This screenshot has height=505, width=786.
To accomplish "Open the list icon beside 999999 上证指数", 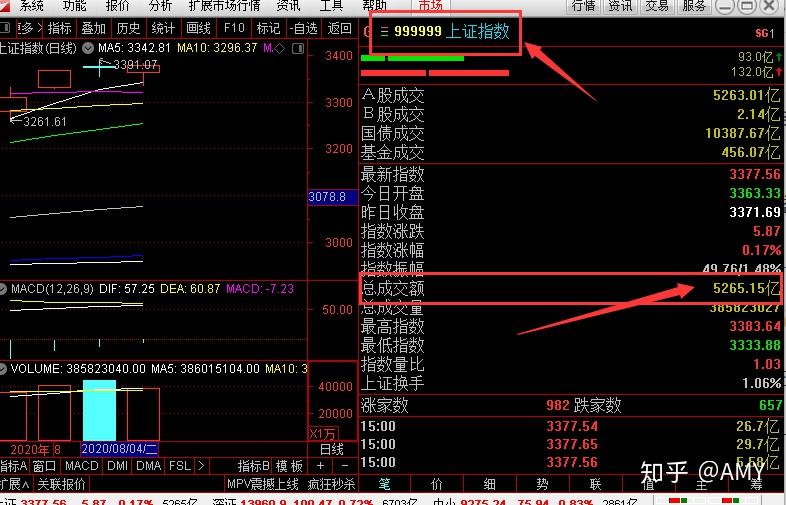I will tap(384, 32).
